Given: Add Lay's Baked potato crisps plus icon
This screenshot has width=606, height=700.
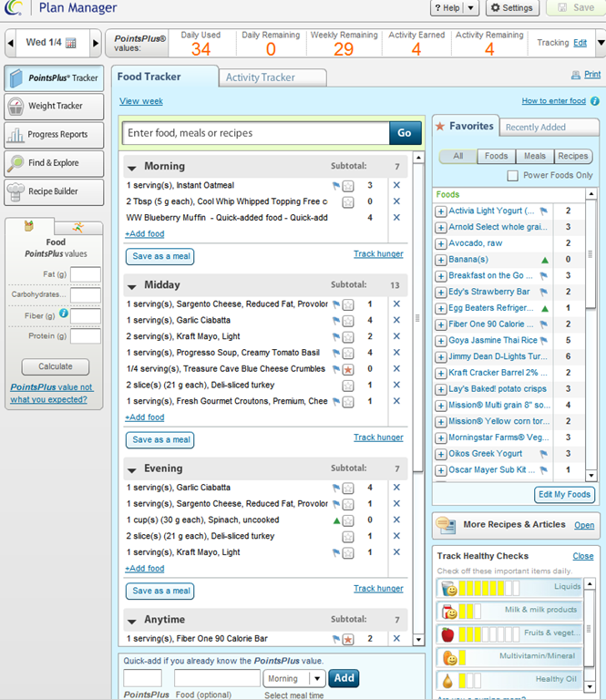Looking at the screenshot, I should pyautogui.click(x=441, y=389).
